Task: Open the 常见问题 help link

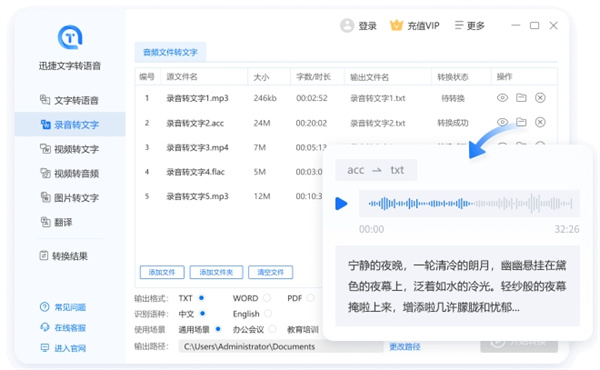Action: tap(63, 307)
